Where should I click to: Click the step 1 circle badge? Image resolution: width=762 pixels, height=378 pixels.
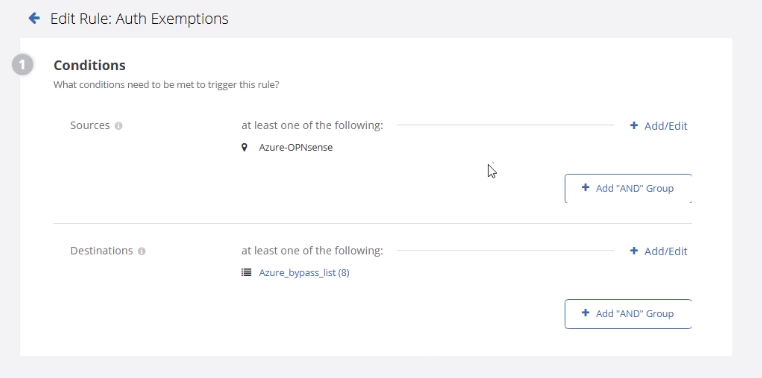22,65
